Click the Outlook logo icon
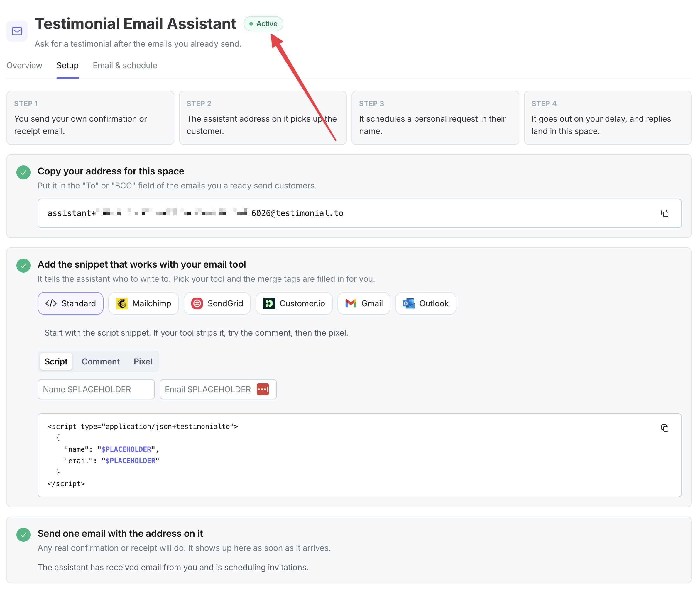The height and width of the screenshot is (591, 700). pos(408,303)
